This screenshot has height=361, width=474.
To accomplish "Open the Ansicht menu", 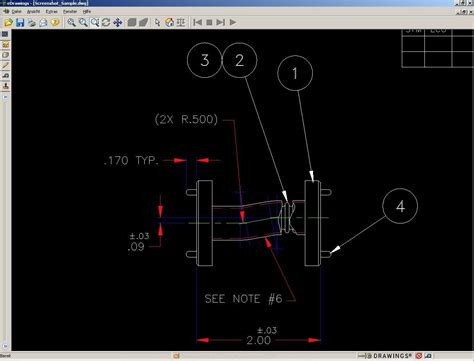I will point(33,11).
